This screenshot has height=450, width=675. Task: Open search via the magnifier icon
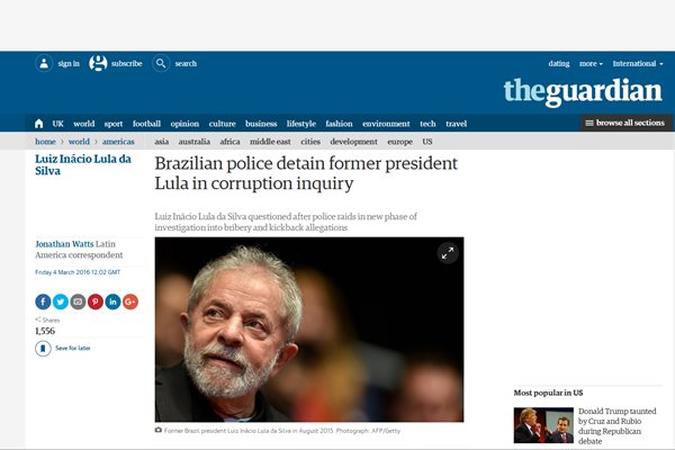[161, 64]
